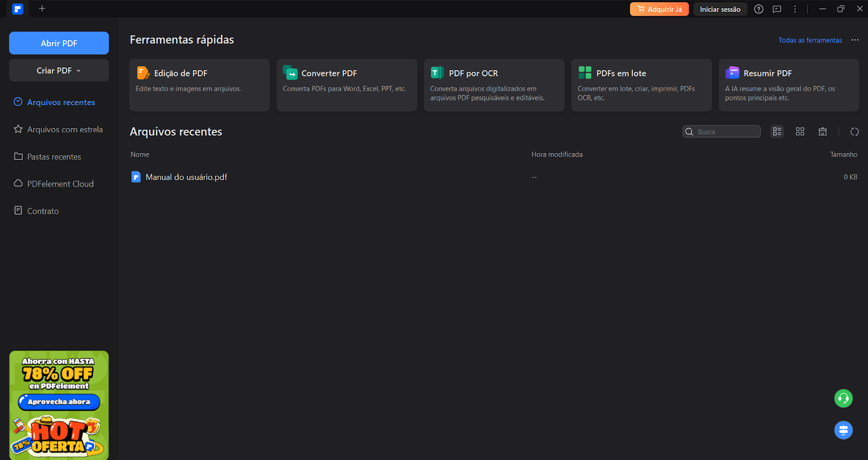Expand the Criar PDF dropdown
868x460 pixels.
click(59, 71)
